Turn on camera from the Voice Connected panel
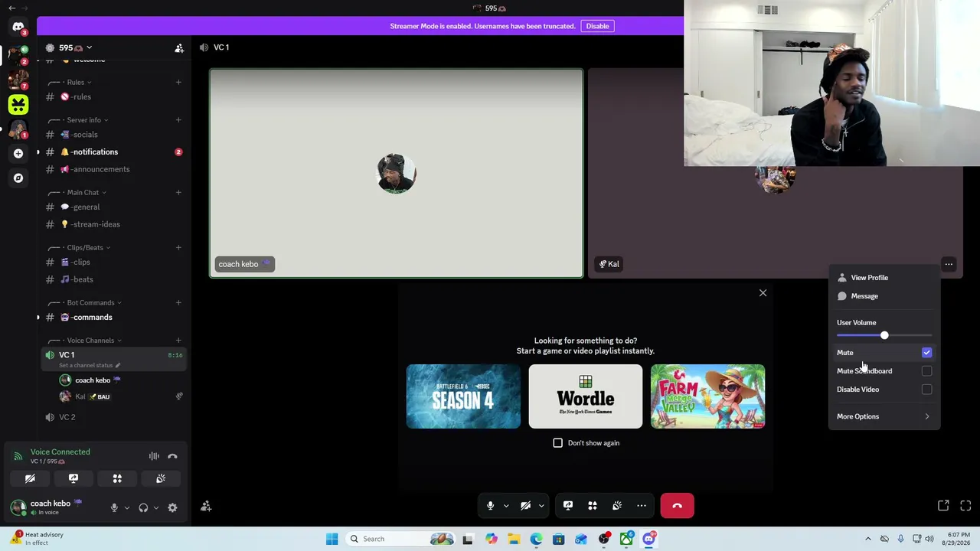 [30, 478]
